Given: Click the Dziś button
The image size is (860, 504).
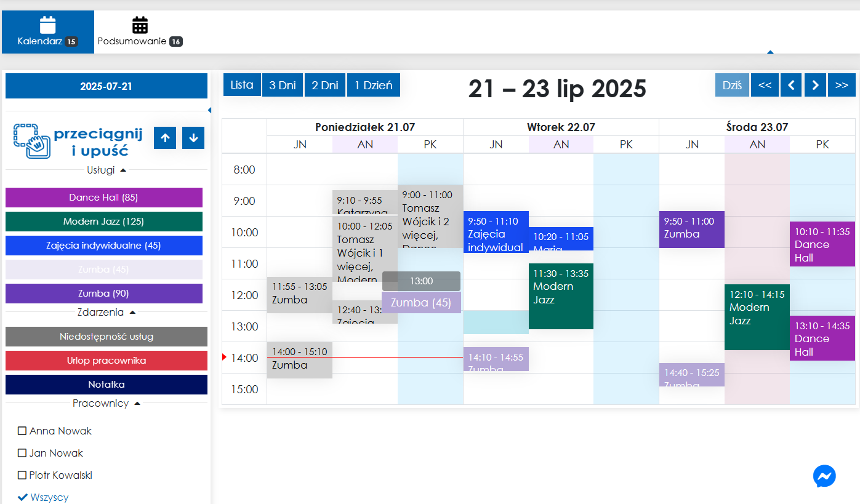Looking at the screenshot, I should [x=732, y=86].
